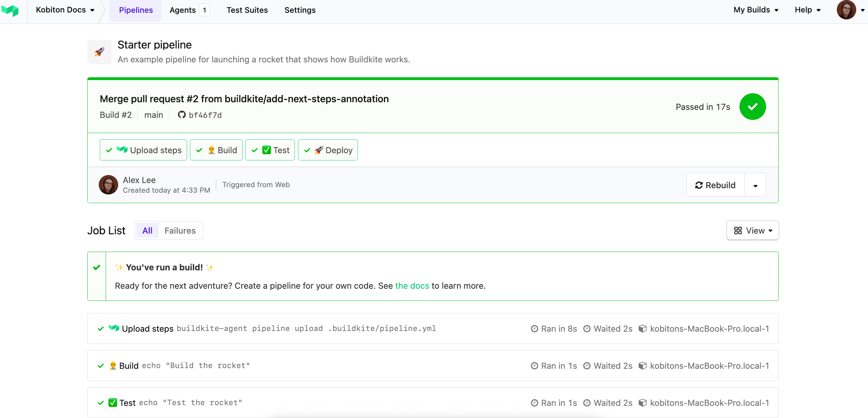Click agent cube icon on Build row
Screen dimensions: 868x418
coord(642,366)
